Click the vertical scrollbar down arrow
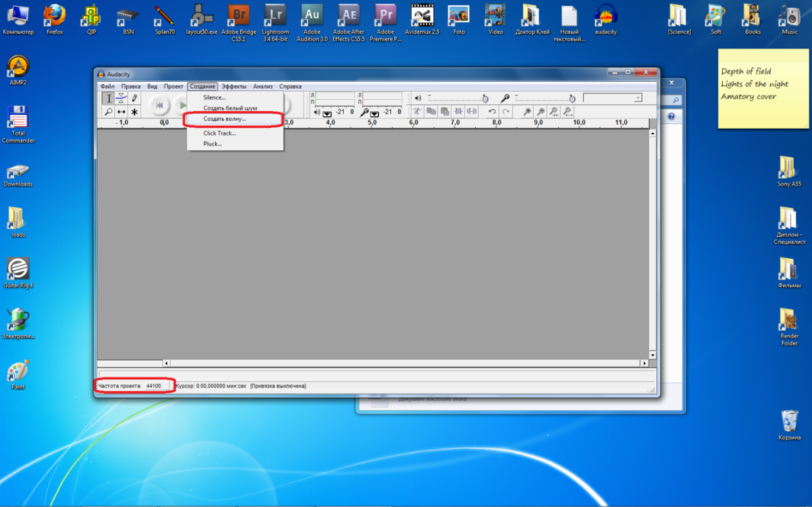Image resolution: width=812 pixels, height=507 pixels. pos(652,355)
